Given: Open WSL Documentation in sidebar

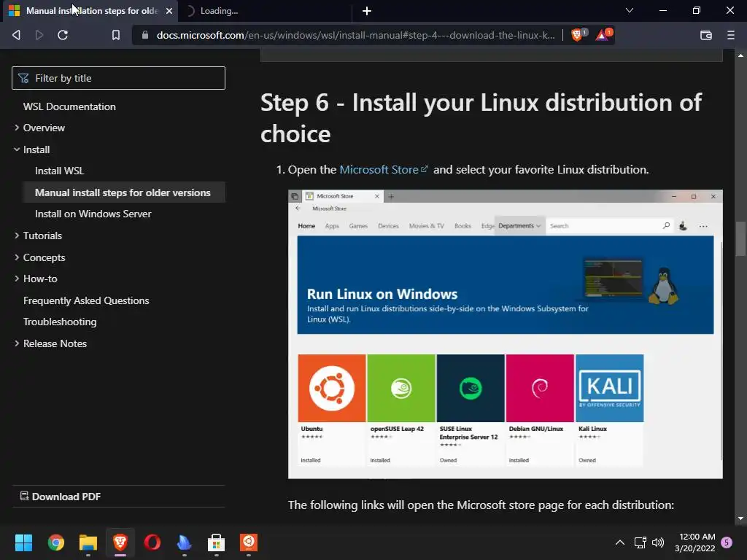Looking at the screenshot, I should (x=69, y=106).
